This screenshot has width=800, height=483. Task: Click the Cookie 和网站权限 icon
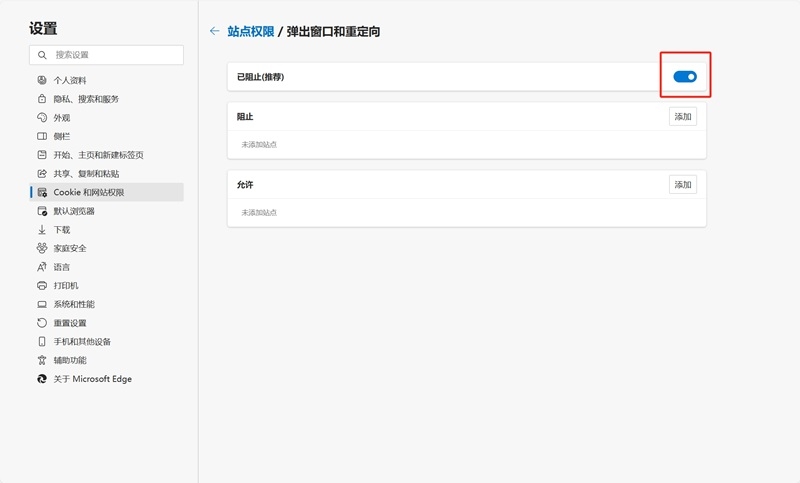pyautogui.click(x=42, y=192)
